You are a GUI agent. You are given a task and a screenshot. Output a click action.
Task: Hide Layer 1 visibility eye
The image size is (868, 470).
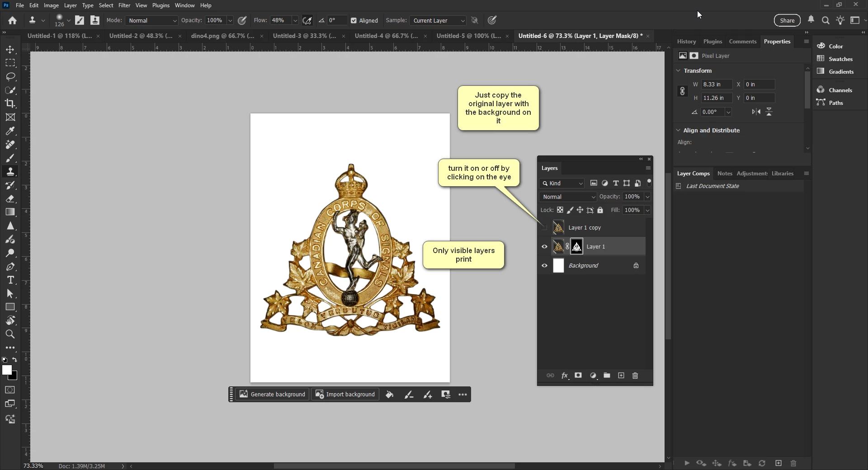tap(544, 246)
